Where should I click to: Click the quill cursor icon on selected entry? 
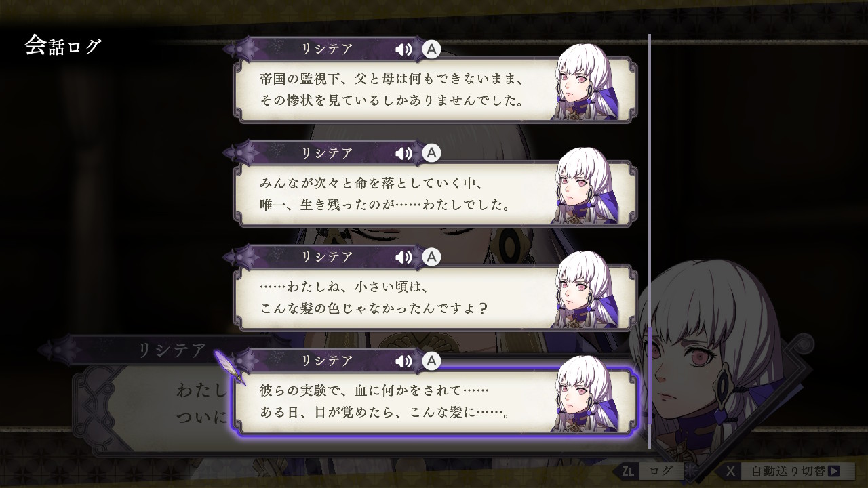click(x=230, y=366)
